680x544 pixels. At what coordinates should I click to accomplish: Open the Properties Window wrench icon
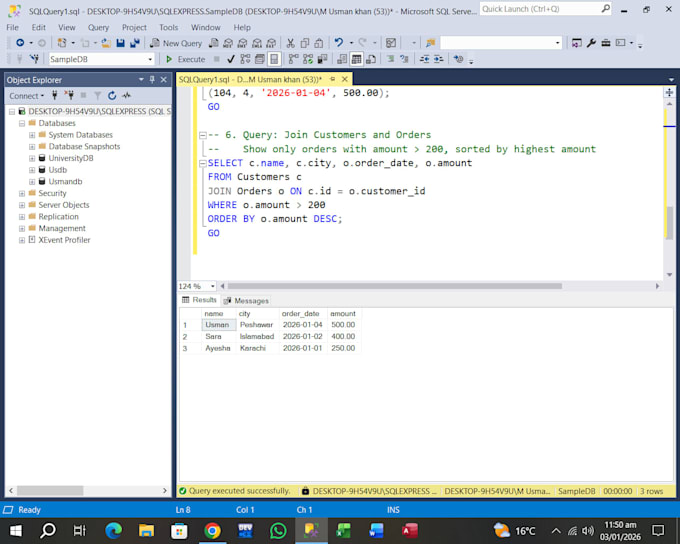[x=591, y=43]
